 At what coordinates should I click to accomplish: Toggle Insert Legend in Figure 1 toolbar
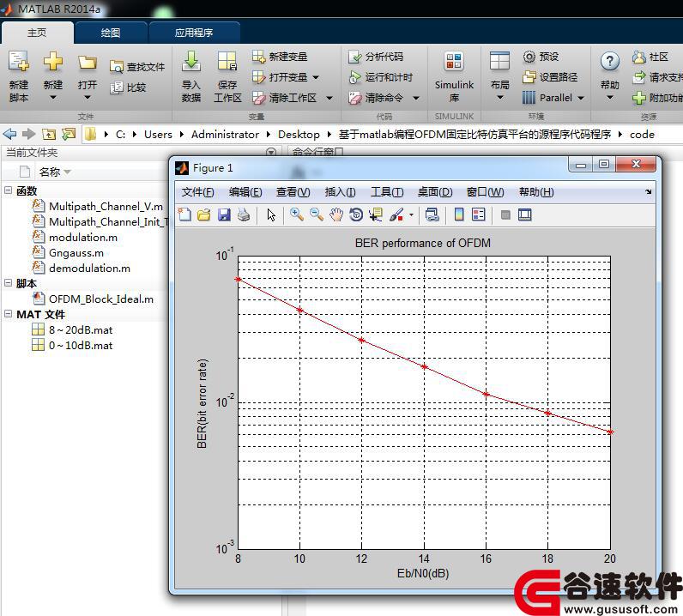[478, 214]
